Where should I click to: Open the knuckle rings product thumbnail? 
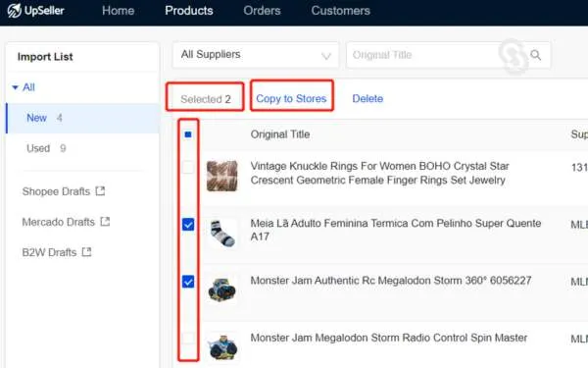pos(222,176)
